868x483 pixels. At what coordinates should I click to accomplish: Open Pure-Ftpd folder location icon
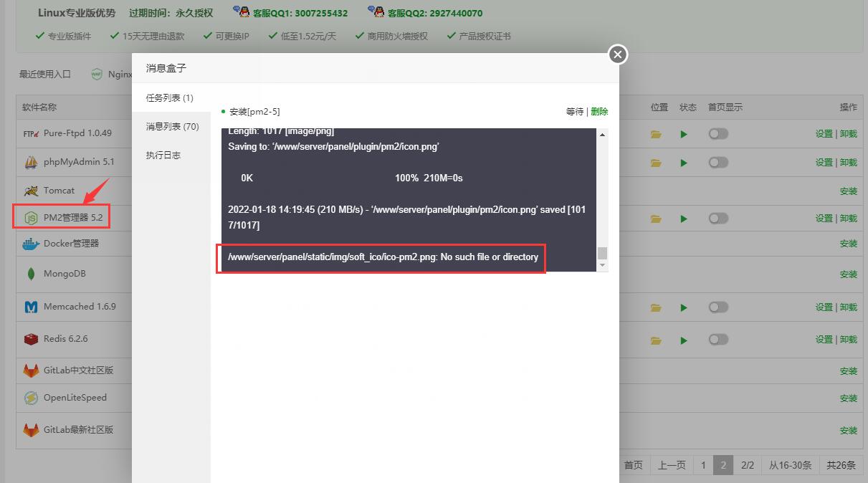656,134
